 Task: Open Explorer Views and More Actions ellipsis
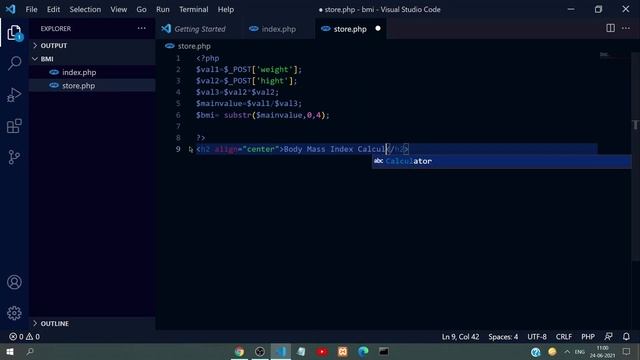click(142, 28)
